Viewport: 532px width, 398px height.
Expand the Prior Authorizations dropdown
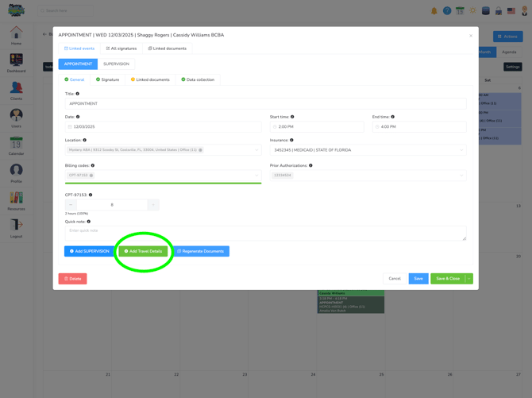tap(461, 176)
